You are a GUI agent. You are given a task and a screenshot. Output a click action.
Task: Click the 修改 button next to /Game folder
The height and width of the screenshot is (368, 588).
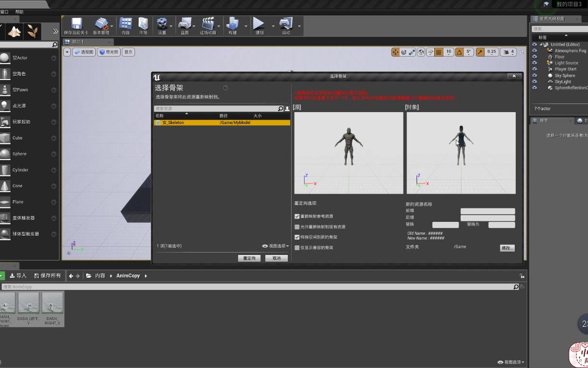tap(507, 248)
